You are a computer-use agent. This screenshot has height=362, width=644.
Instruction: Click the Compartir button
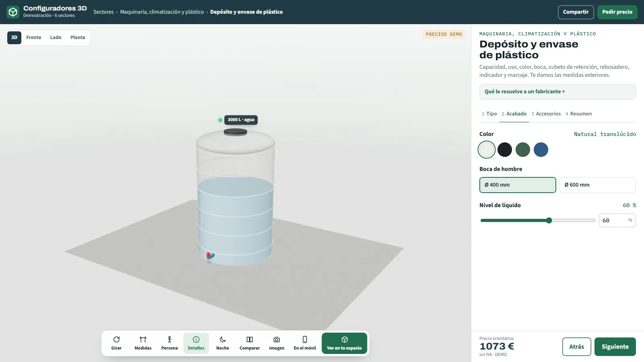pos(576,12)
